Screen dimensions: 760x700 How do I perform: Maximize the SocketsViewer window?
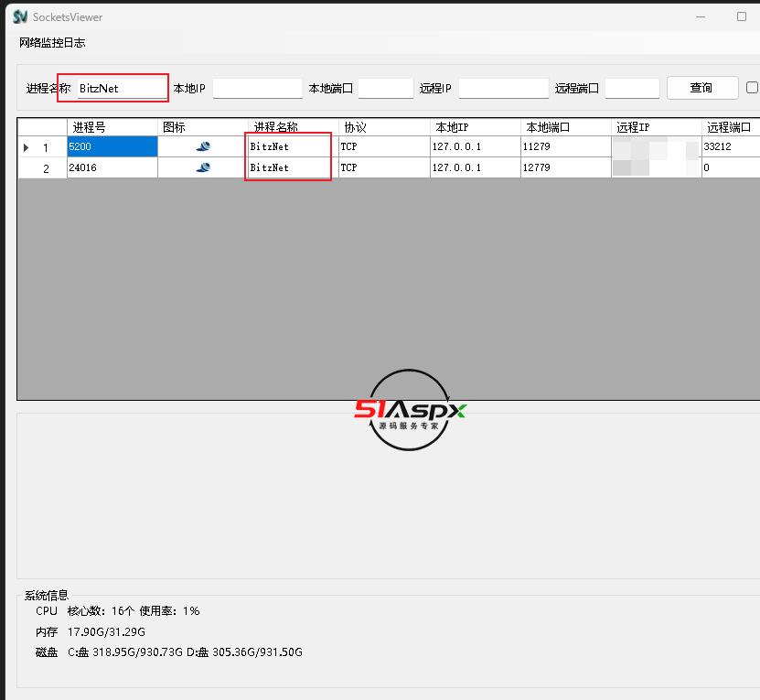pyautogui.click(x=742, y=17)
